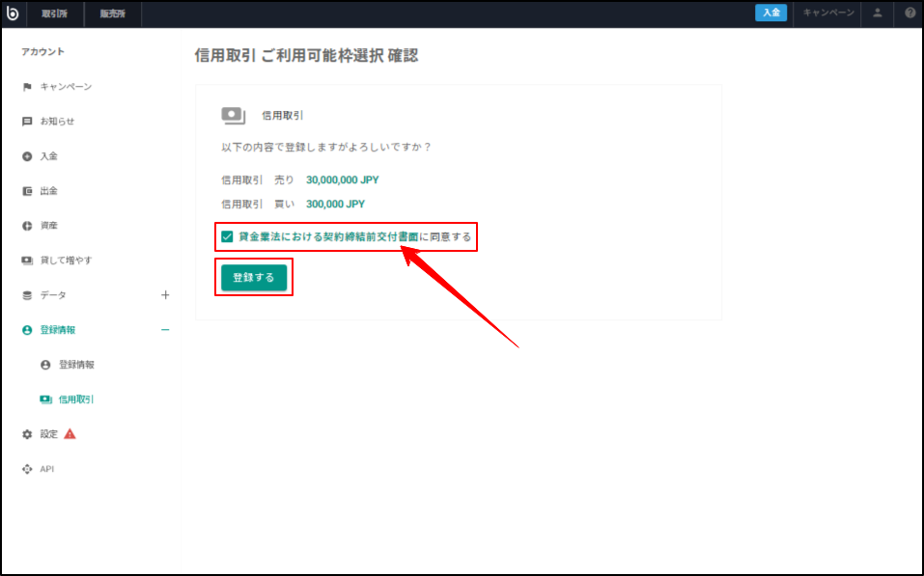Click the 30,000,000 JPY sell value
This screenshot has width=924, height=576.
tap(343, 179)
